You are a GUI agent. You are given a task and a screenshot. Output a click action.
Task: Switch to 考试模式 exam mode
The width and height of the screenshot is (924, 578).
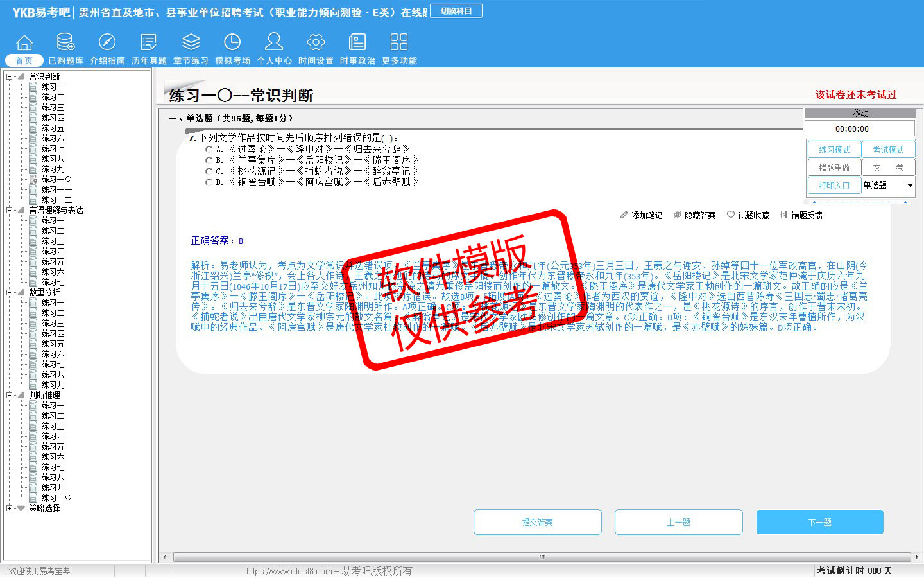(888, 150)
